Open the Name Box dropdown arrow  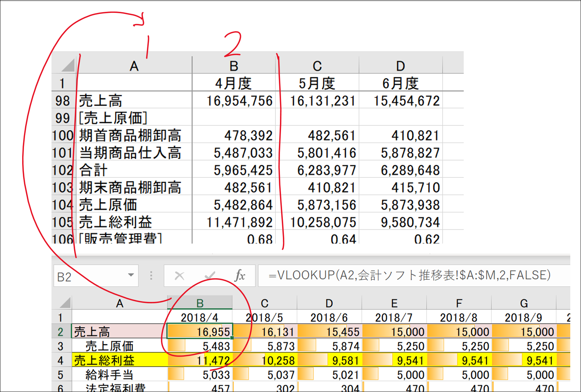coord(131,275)
